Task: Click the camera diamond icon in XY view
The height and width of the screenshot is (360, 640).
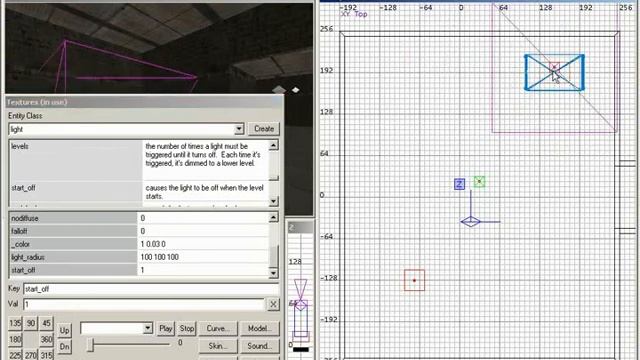Action: (471, 222)
